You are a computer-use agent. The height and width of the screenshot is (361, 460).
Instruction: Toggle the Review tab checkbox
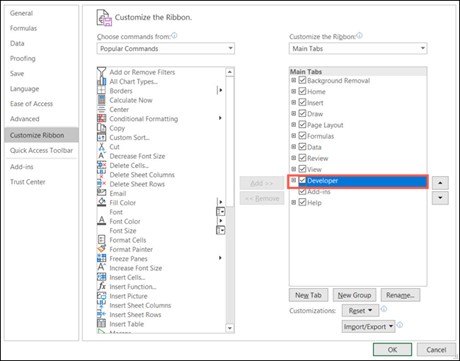302,158
